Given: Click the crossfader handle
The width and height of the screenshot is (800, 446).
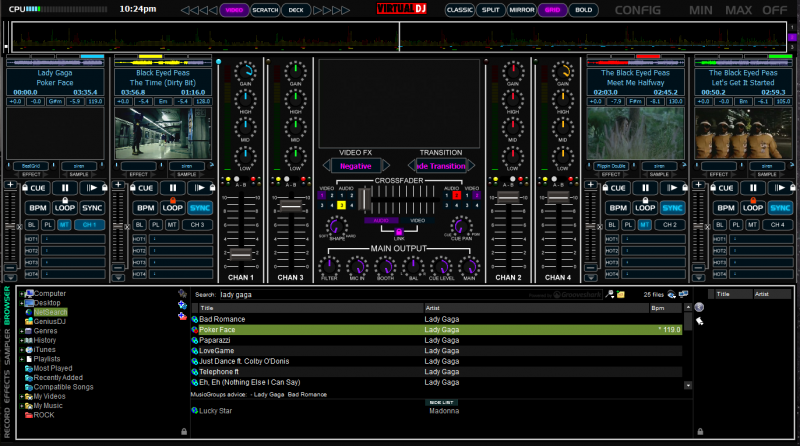Looking at the screenshot, I should pyautogui.click(x=364, y=199).
